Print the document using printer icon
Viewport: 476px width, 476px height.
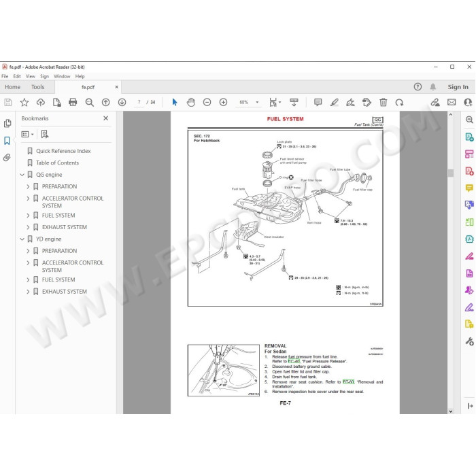click(x=73, y=102)
